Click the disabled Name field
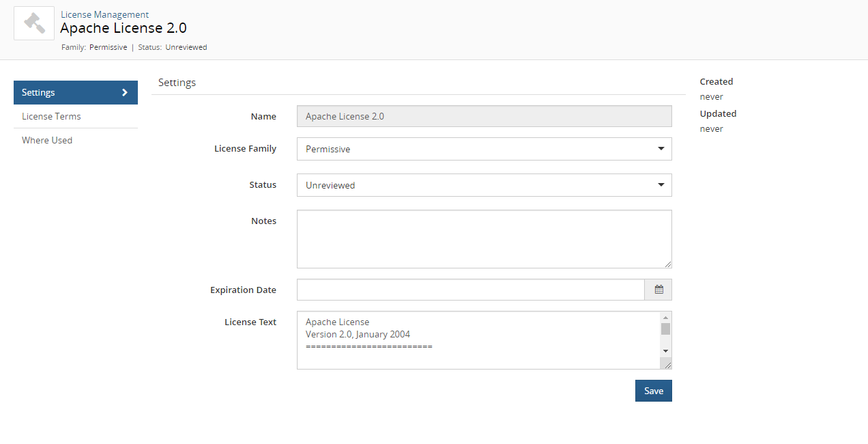This screenshot has height=444, width=868. pyautogui.click(x=484, y=116)
